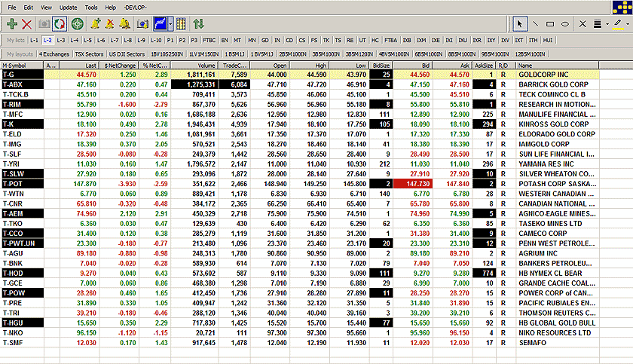This screenshot has height=364, width=633.
Task: Click POTASH CORP SASKA... name cell
Action: click(558, 184)
